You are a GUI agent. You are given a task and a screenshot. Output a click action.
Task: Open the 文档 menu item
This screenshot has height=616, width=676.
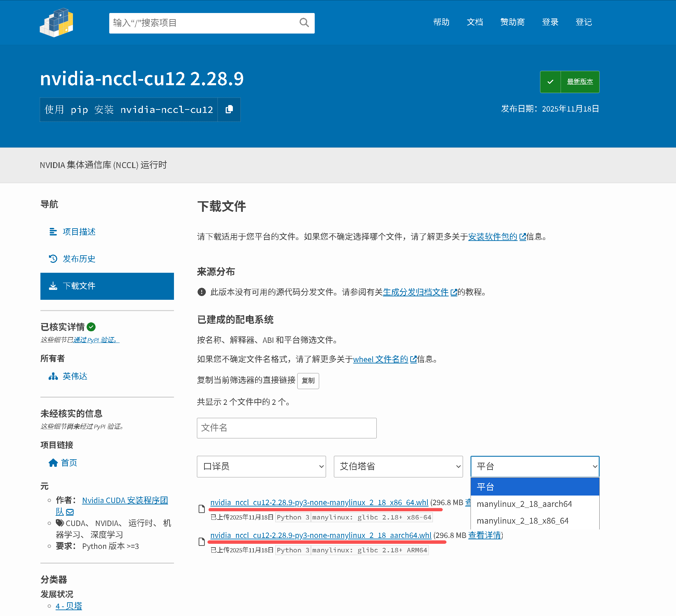click(475, 22)
